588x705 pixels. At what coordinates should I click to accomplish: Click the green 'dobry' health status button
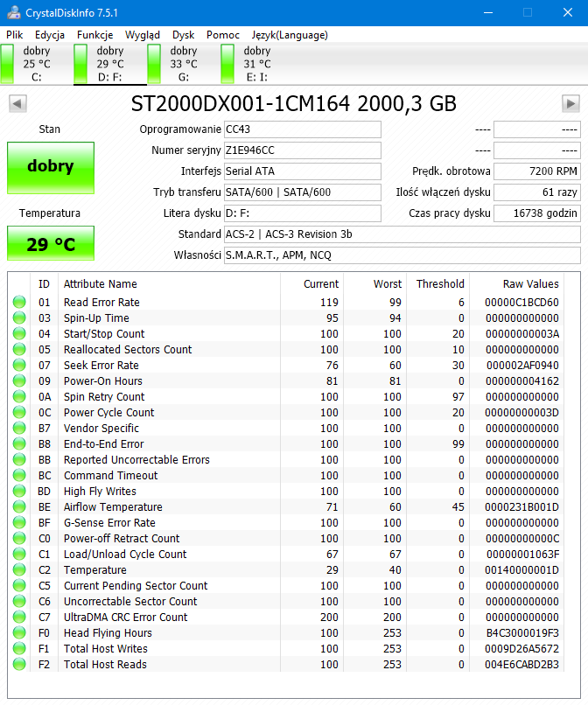coord(51,168)
